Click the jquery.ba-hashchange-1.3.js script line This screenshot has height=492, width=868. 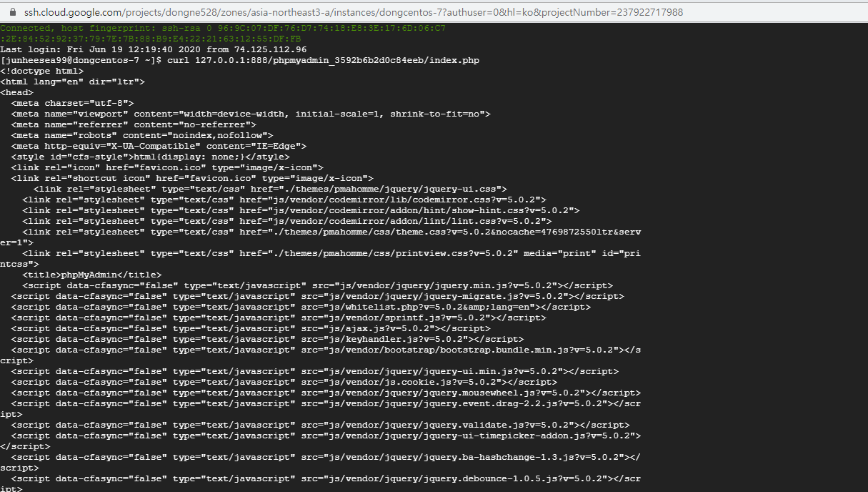321,463
